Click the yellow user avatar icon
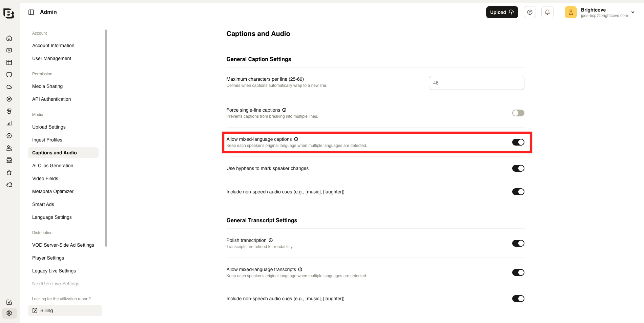 tap(571, 12)
